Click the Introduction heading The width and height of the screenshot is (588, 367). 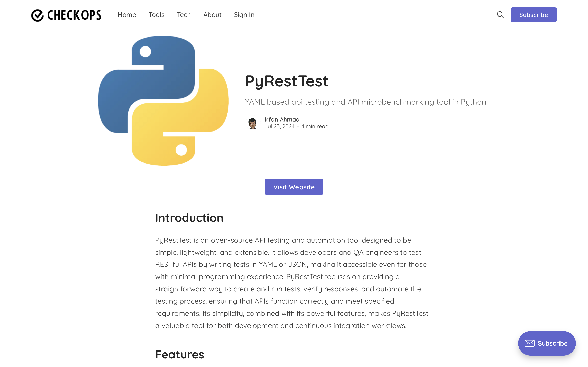pyautogui.click(x=189, y=218)
